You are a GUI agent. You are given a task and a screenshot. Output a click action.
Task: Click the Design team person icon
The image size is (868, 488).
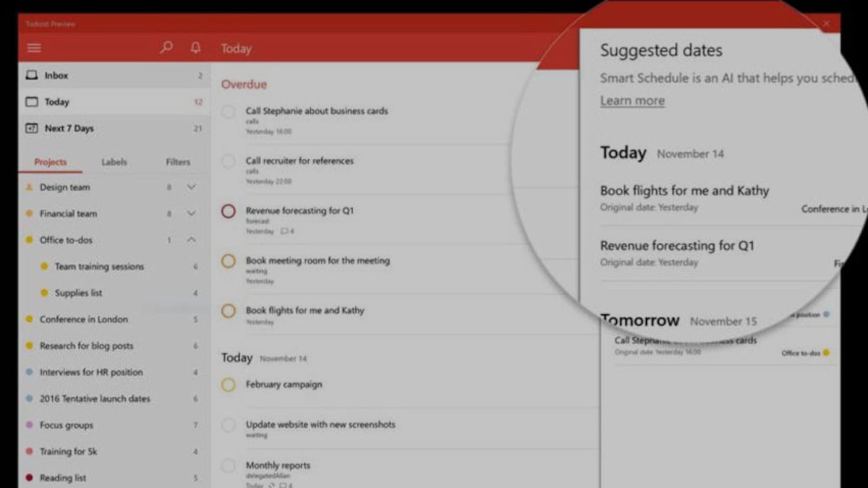tap(29, 187)
